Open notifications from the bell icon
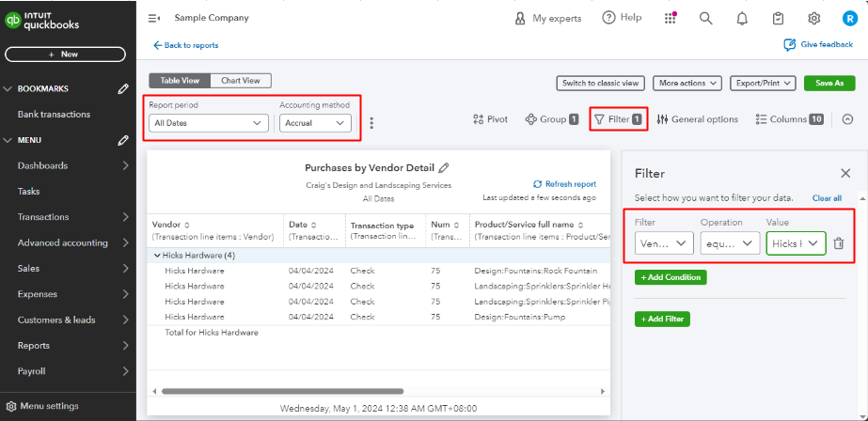The height and width of the screenshot is (421, 868). pyautogui.click(x=742, y=18)
